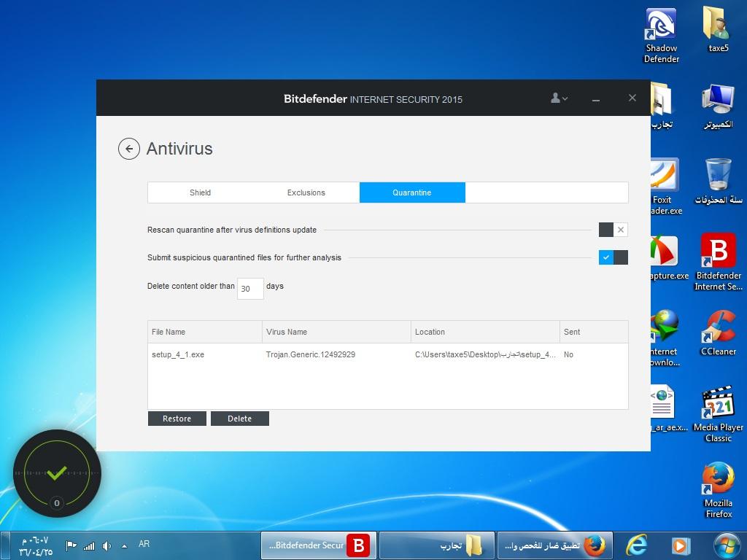
Task: Open the Recycle Bin desktop icon
Action: [x=719, y=182]
